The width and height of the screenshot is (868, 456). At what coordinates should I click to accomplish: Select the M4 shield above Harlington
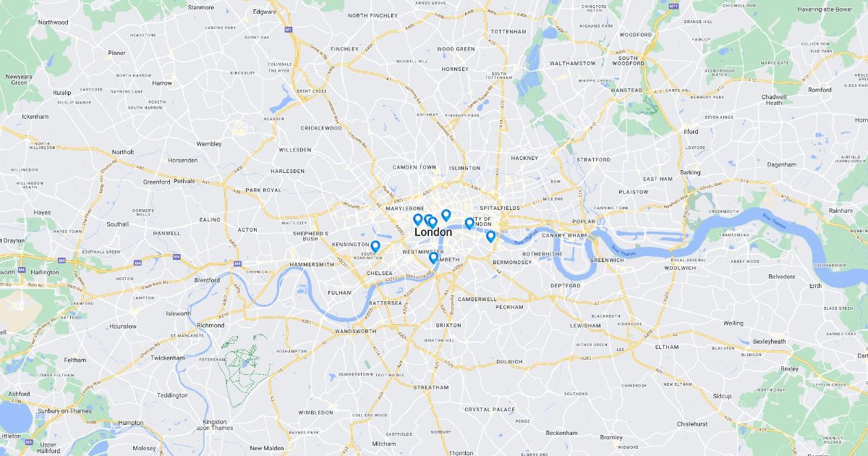22,269
